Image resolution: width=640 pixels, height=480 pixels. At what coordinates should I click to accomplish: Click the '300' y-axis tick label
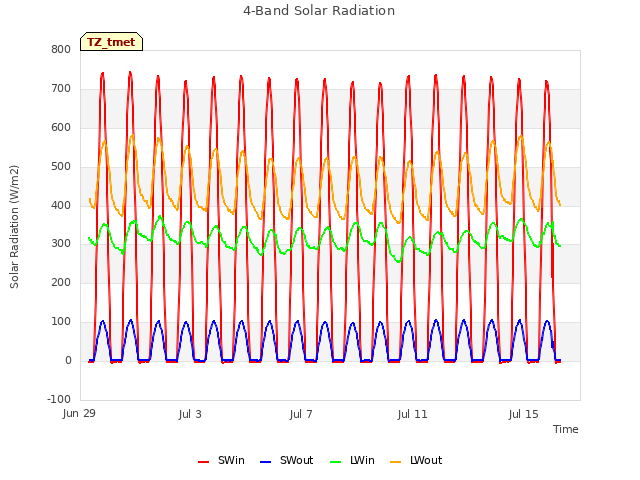[61, 244]
